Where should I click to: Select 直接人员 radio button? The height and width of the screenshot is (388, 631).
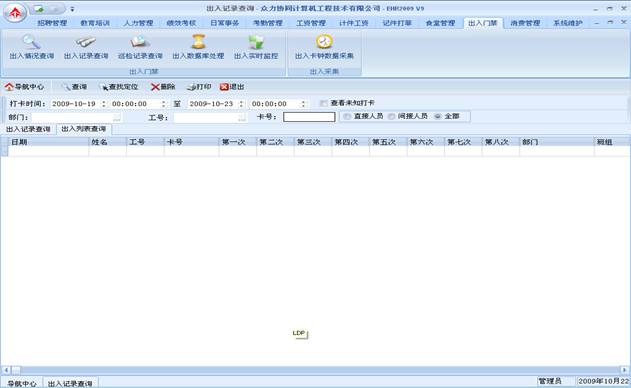click(347, 116)
